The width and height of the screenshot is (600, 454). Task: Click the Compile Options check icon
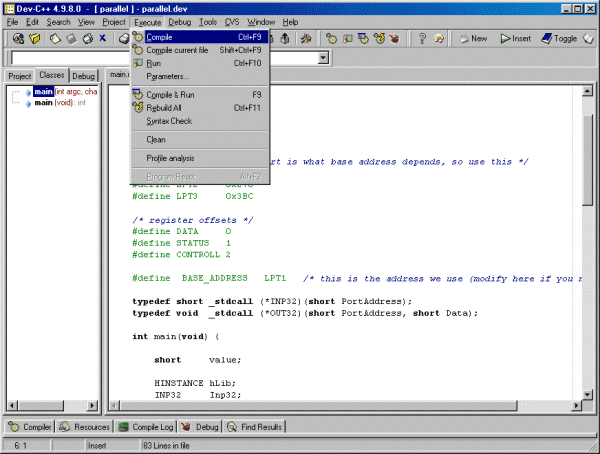(305, 38)
